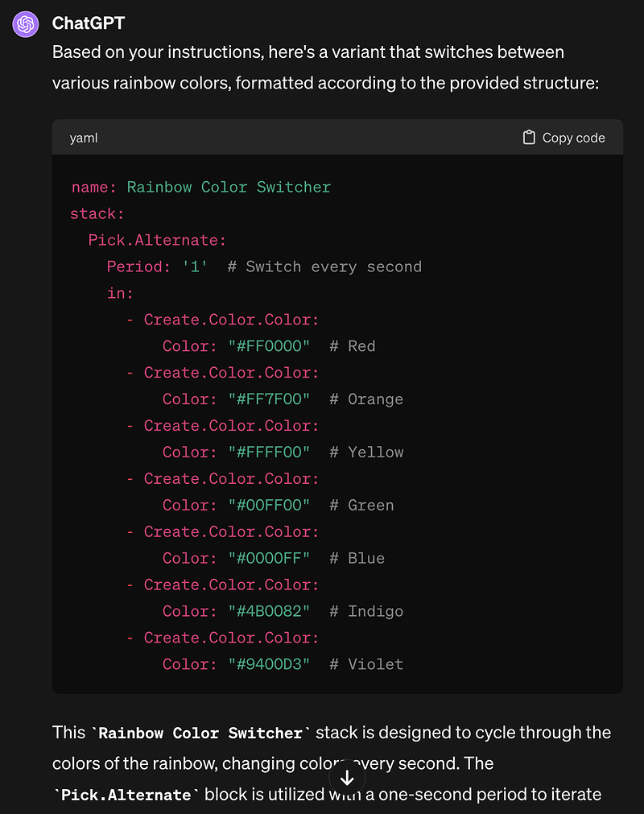Click the 'name: Rainbow Color Switcher' line
Image resolution: width=644 pixels, height=814 pixels.
200,188
